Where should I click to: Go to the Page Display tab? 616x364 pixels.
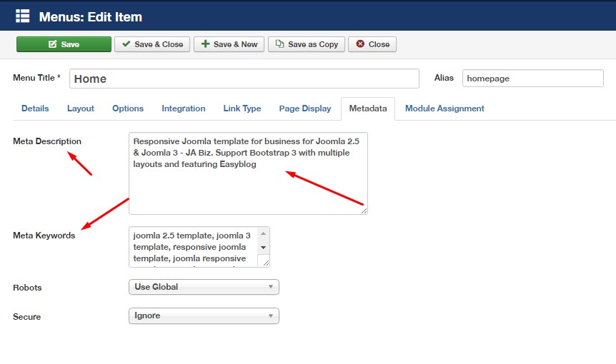305,108
